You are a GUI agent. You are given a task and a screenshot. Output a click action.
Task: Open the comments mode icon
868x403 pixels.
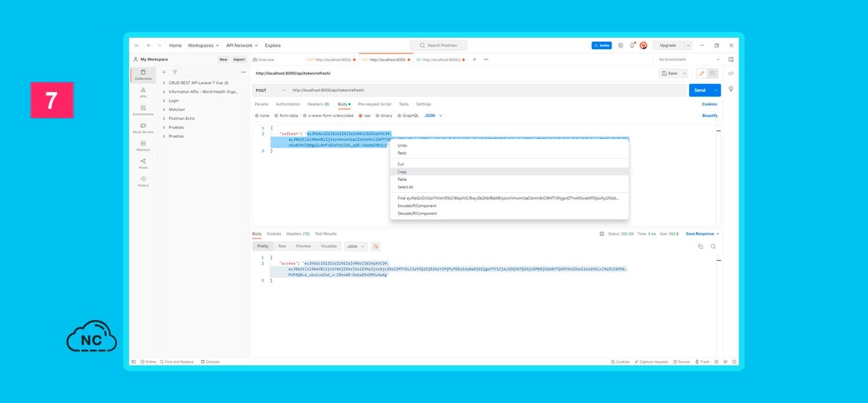point(712,74)
